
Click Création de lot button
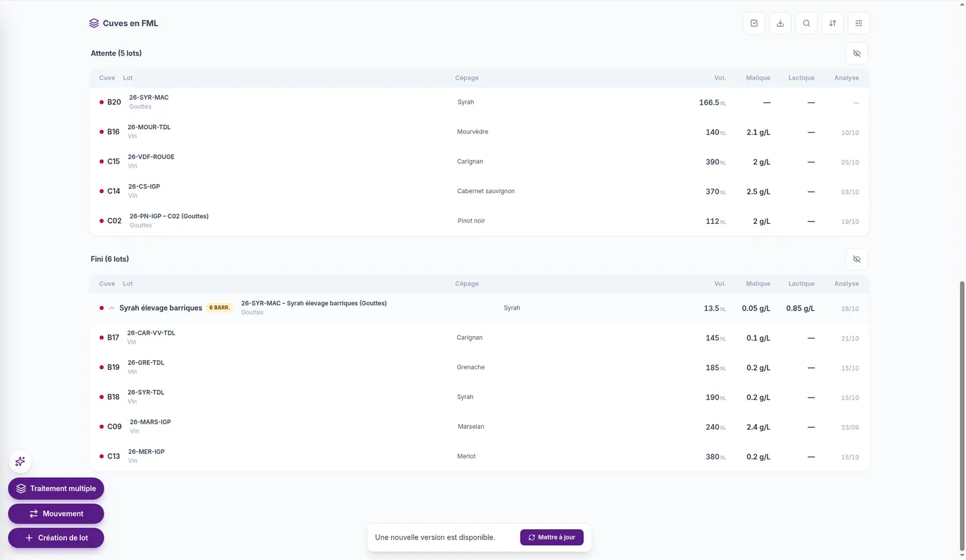(x=56, y=538)
